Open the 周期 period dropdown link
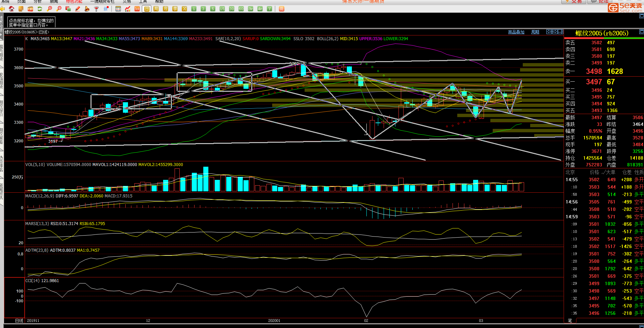 coord(535,32)
